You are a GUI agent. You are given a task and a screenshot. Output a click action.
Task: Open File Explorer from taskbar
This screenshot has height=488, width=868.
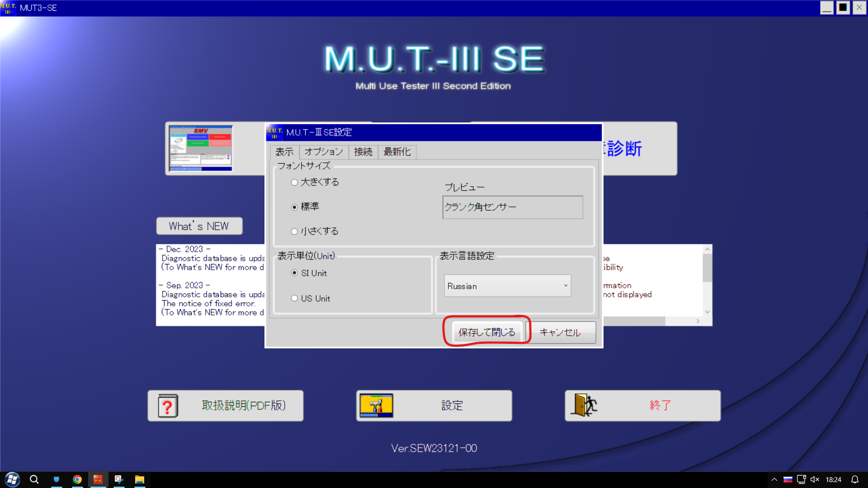pos(140,479)
